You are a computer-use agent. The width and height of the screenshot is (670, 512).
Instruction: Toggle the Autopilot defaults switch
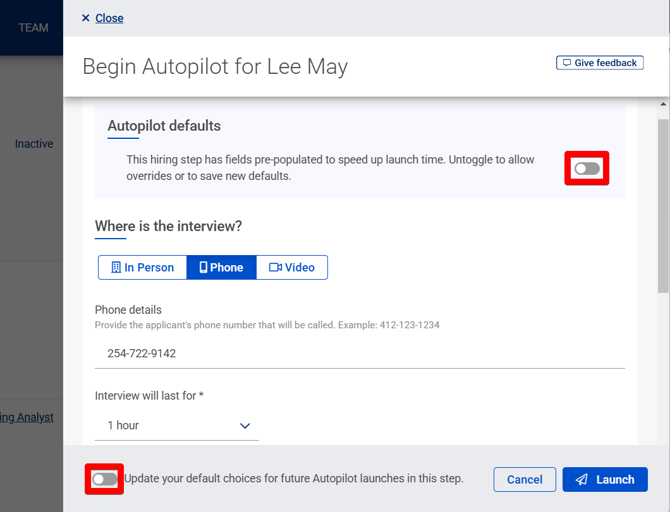pyautogui.click(x=587, y=168)
